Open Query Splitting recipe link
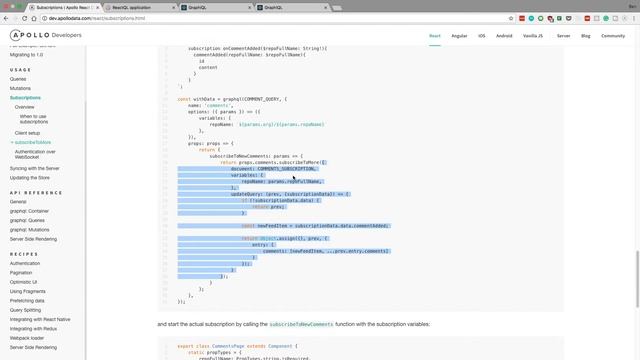The image size is (640, 360). [x=25, y=310]
